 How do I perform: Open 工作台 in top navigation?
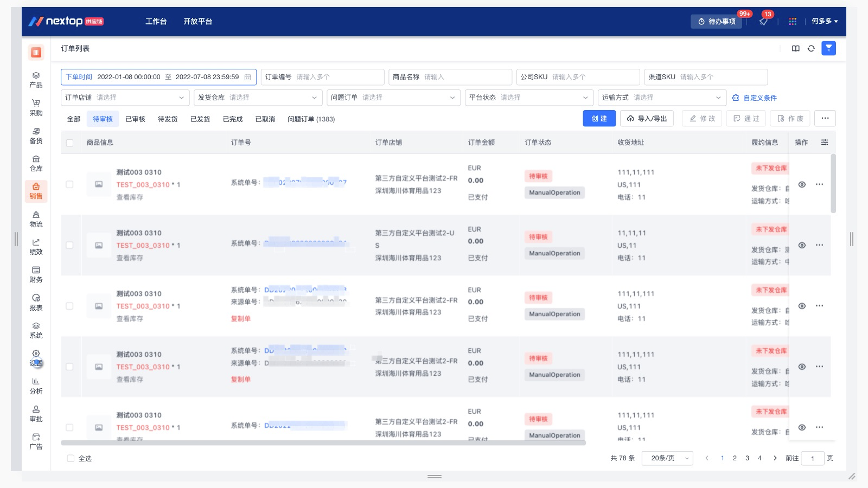[156, 21]
